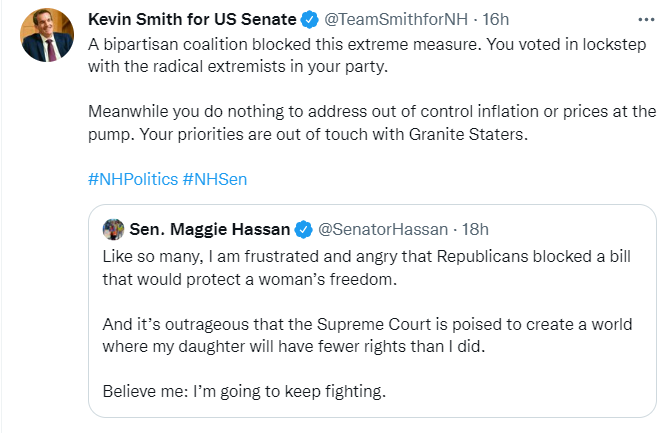Screen dimensions: 669x433
Task: Open Kevin Smith's profile picture
Action: 46,35
